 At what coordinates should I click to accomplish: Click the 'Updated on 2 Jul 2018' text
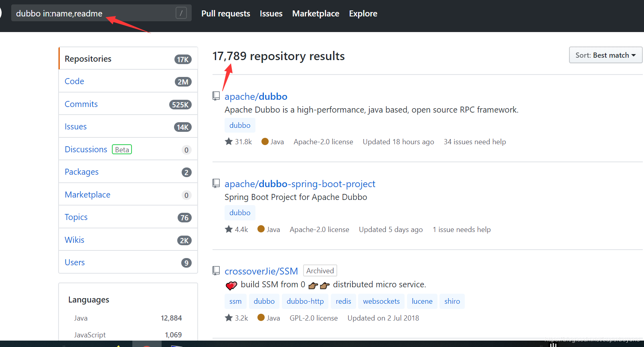[383, 318]
